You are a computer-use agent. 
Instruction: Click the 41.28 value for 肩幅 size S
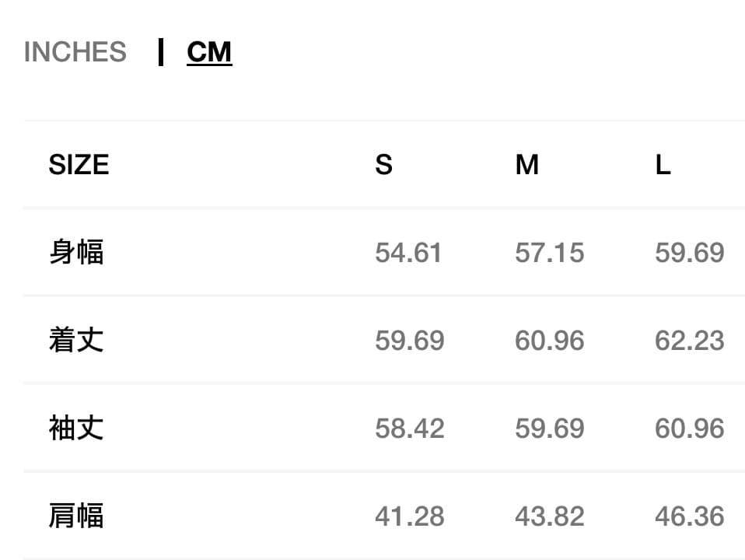pos(409,516)
